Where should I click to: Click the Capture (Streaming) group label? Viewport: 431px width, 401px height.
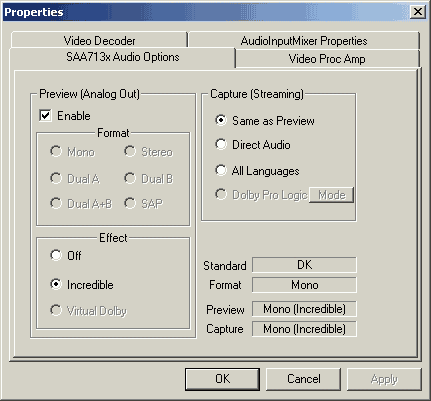[257, 94]
